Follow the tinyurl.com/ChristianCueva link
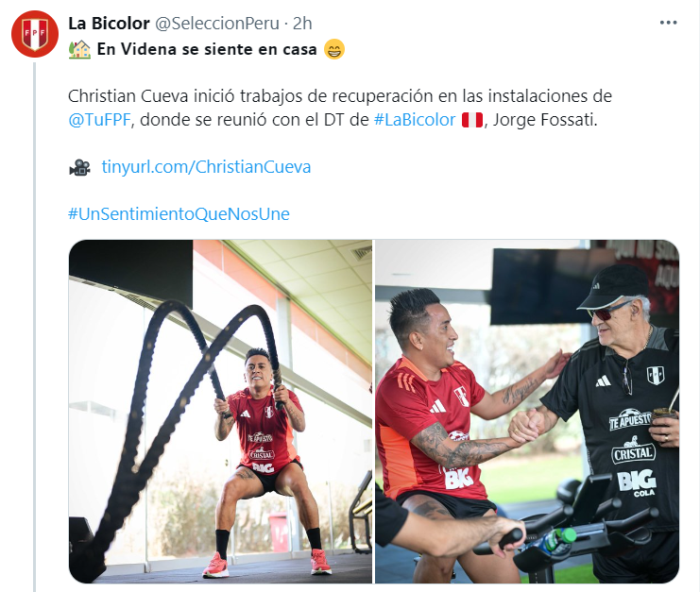The width and height of the screenshot is (700, 592). [x=206, y=167]
